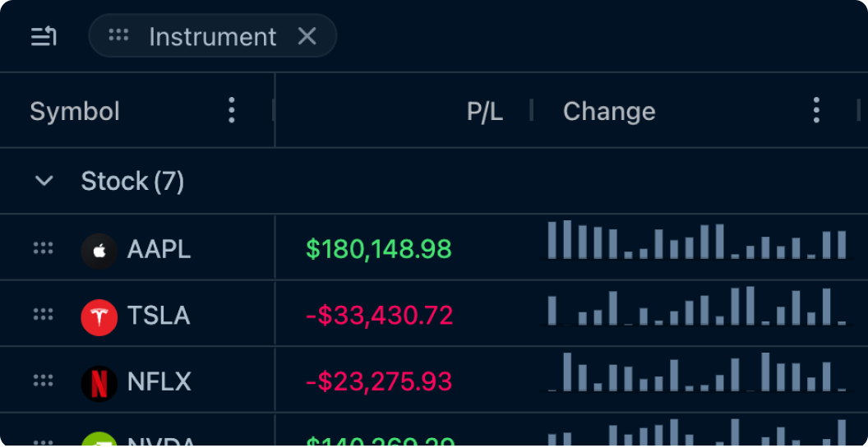Click the Netflix logo icon
The height and width of the screenshot is (448, 868).
pyautogui.click(x=99, y=383)
